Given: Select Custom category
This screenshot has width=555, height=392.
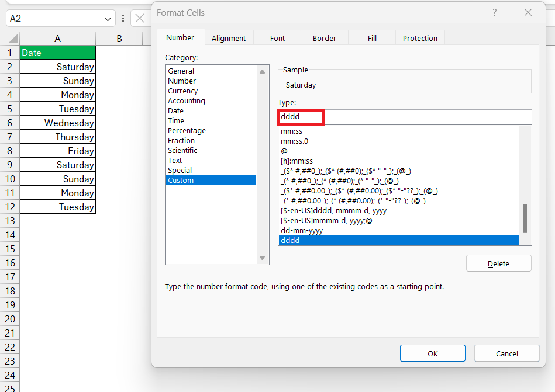Looking at the screenshot, I should [211, 180].
